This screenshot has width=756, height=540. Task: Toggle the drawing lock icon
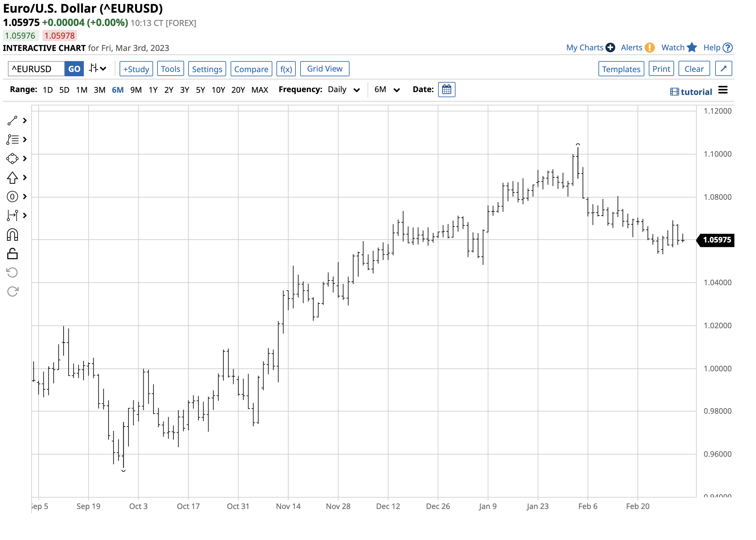click(x=12, y=254)
